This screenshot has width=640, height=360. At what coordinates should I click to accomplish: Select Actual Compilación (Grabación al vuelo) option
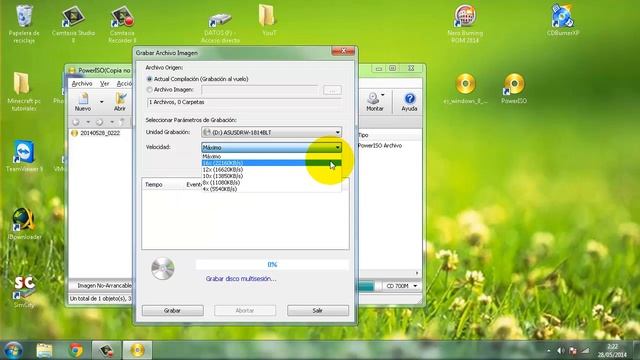(149, 79)
